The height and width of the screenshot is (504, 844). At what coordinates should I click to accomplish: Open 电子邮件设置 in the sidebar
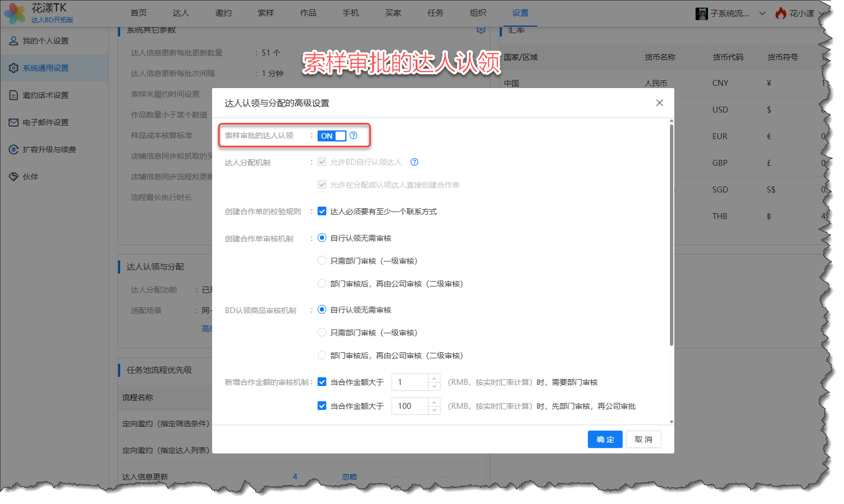tap(46, 122)
